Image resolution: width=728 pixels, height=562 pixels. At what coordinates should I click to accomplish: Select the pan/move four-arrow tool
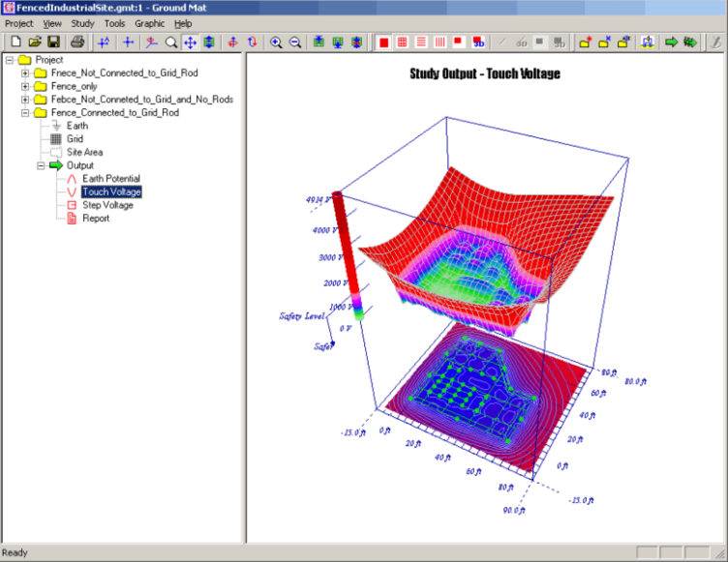[x=190, y=43]
